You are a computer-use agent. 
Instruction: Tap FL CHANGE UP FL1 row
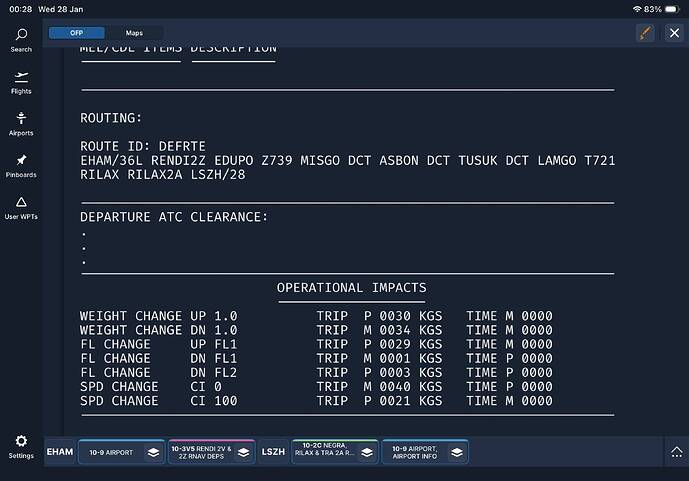pyautogui.click(x=316, y=344)
